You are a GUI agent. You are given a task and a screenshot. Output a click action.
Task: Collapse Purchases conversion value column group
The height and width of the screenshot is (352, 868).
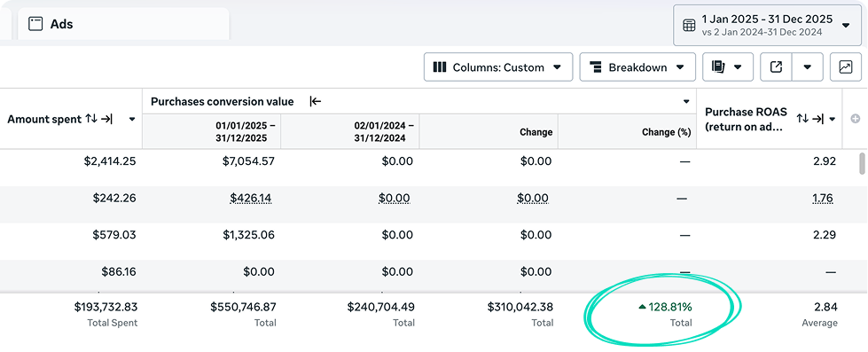(x=316, y=101)
